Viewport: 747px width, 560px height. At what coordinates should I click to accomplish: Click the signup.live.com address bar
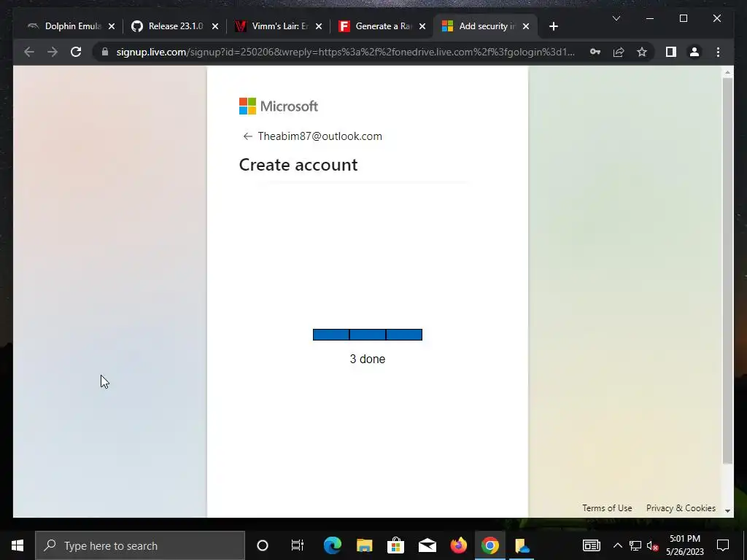[x=345, y=52]
